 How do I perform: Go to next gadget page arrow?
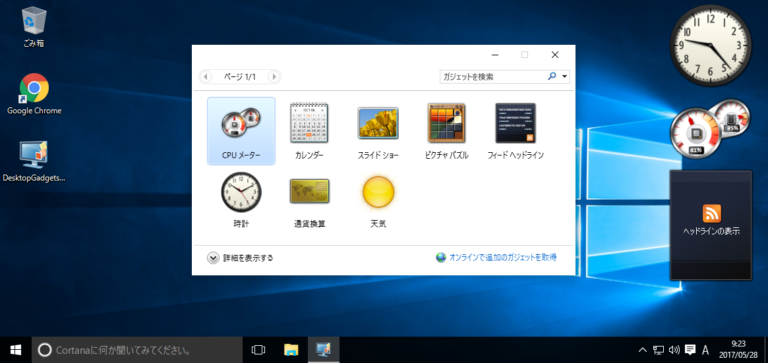(274, 77)
